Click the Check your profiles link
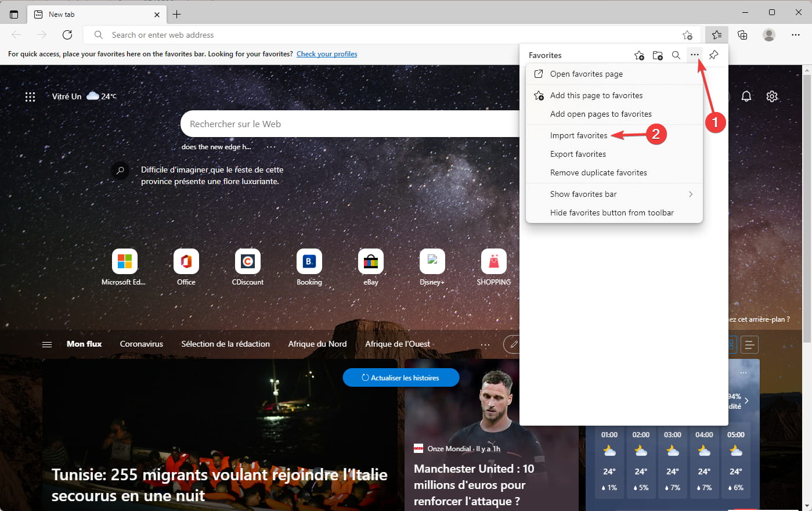Image resolution: width=812 pixels, height=511 pixels. pos(327,54)
